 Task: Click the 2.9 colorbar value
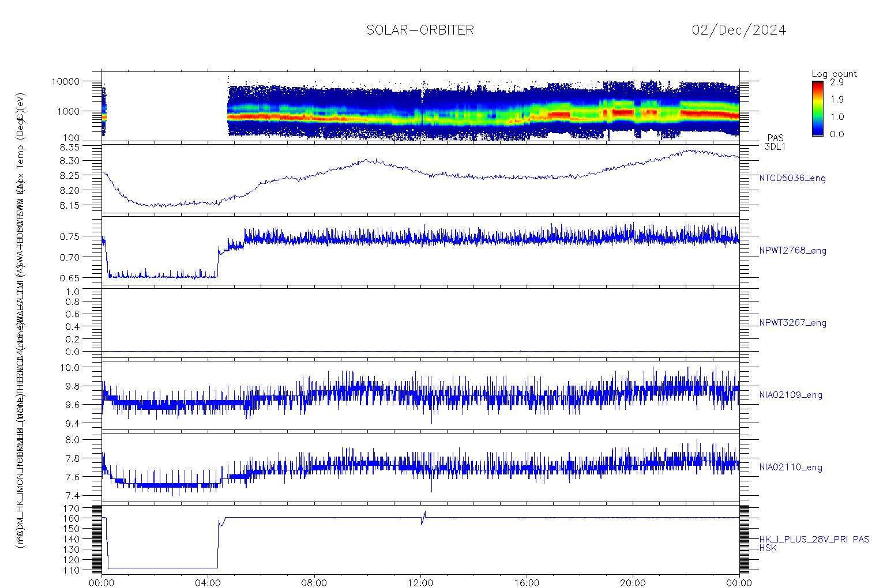tap(837, 82)
